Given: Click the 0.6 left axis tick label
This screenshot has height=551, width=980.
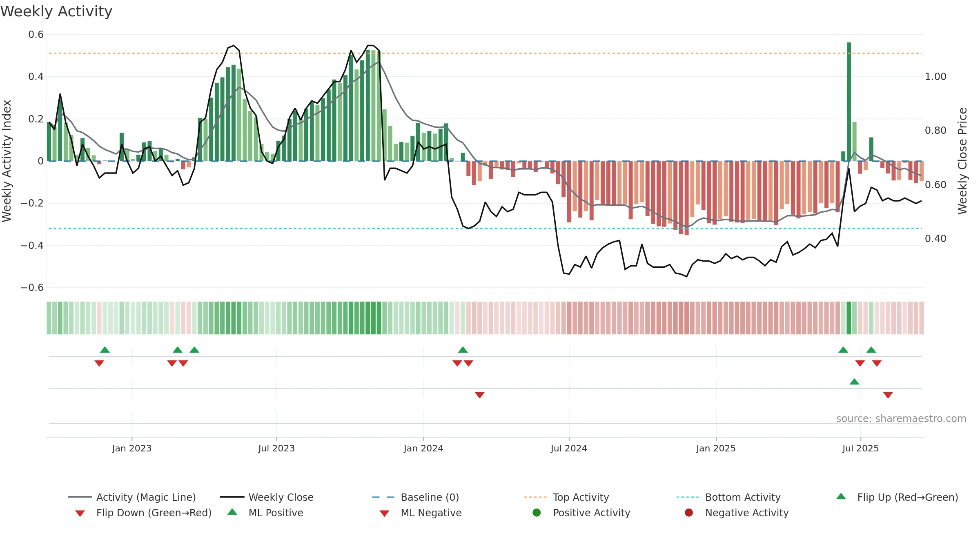Looking at the screenshot, I should [36, 35].
